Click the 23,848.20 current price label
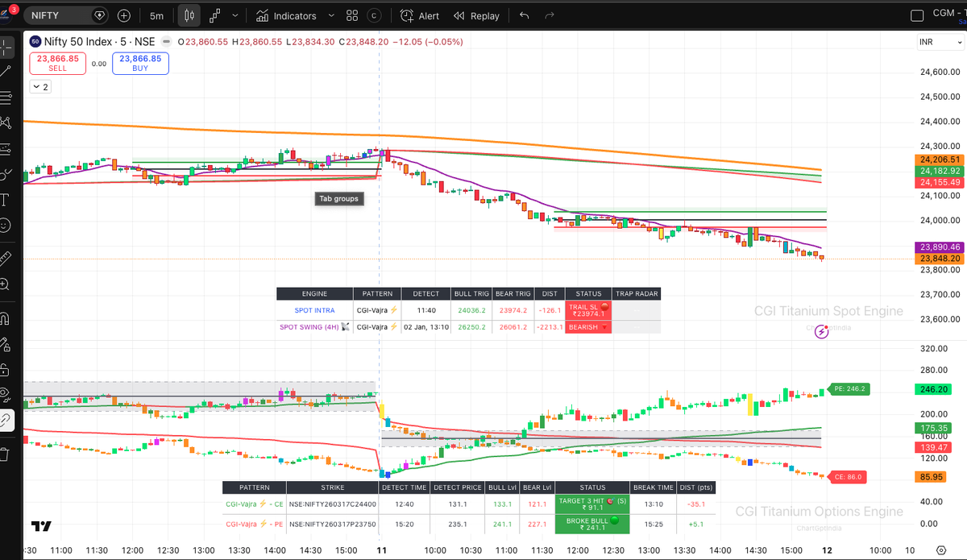This screenshot has height=560, width=967. pyautogui.click(x=938, y=259)
